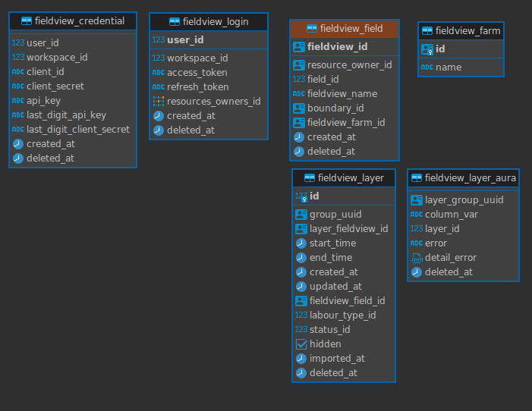Image resolution: width=532 pixels, height=411 pixels.
Task: Click the primary key icon in fieldview_layer
Action: (x=301, y=196)
